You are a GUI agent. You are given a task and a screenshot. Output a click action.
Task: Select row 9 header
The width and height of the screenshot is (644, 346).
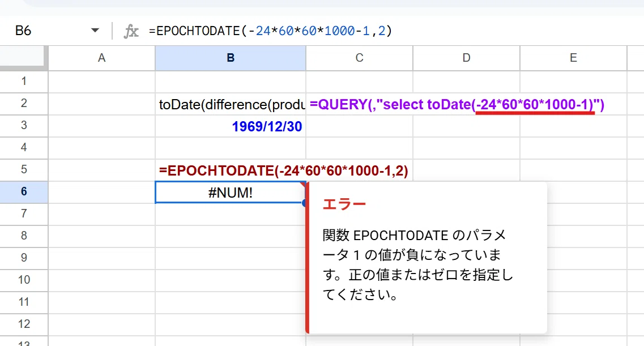[x=24, y=258]
